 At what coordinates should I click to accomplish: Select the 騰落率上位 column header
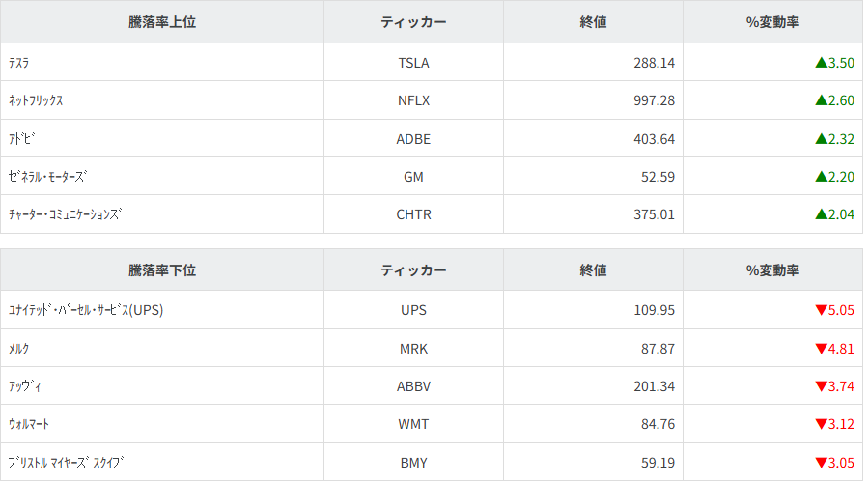162,22
